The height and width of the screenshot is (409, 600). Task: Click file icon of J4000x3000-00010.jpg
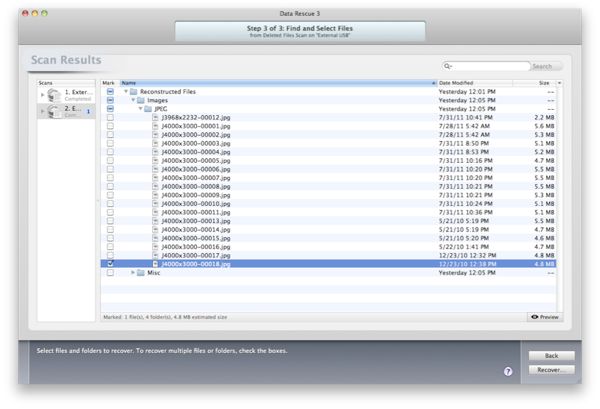tap(155, 204)
